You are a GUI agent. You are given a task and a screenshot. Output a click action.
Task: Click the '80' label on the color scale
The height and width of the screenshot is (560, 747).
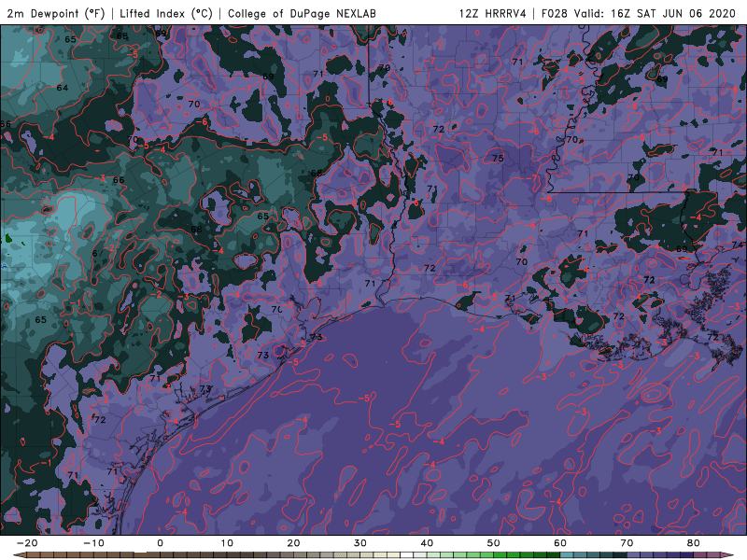(x=694, y=543)
